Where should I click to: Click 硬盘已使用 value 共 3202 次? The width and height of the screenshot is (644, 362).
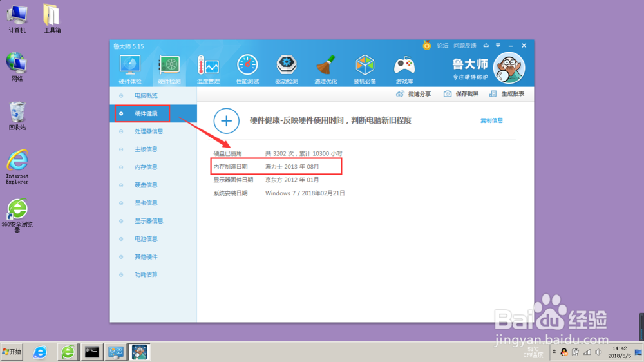point(303,153)
